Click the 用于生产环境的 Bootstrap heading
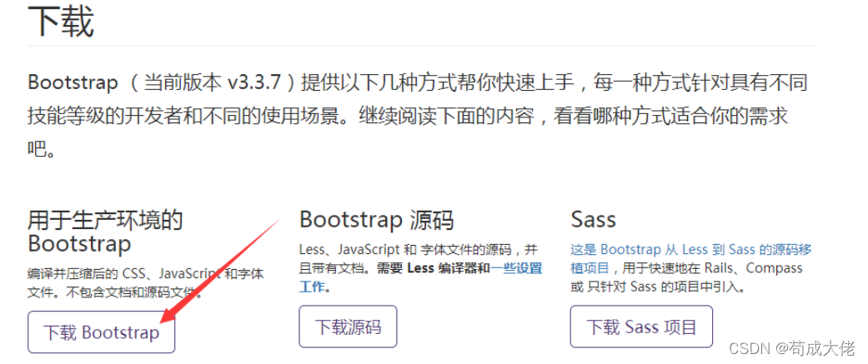 point(105,232)
